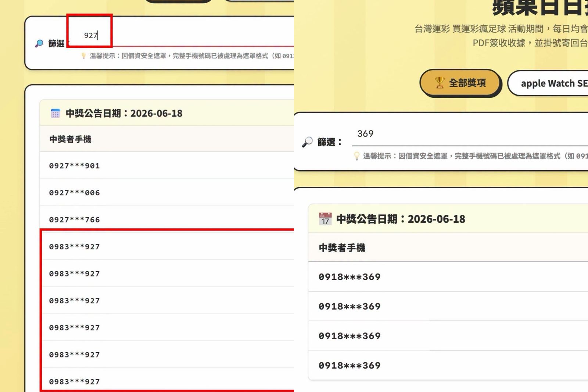This screenshot has width=588, height=392.
Task: Click the 17 calendar icon in right header
Action: [325, 219]
